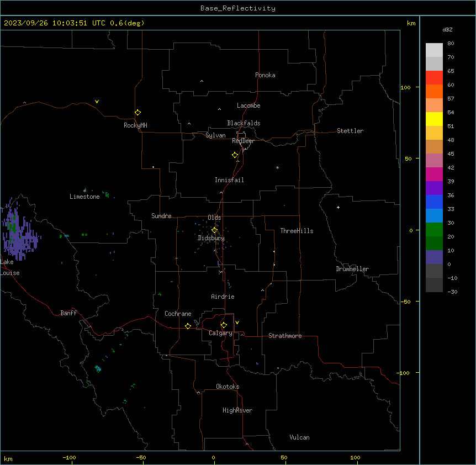Click the dBZ legend heading
This screenshot has height=465, width=476.
pos(447,29)
